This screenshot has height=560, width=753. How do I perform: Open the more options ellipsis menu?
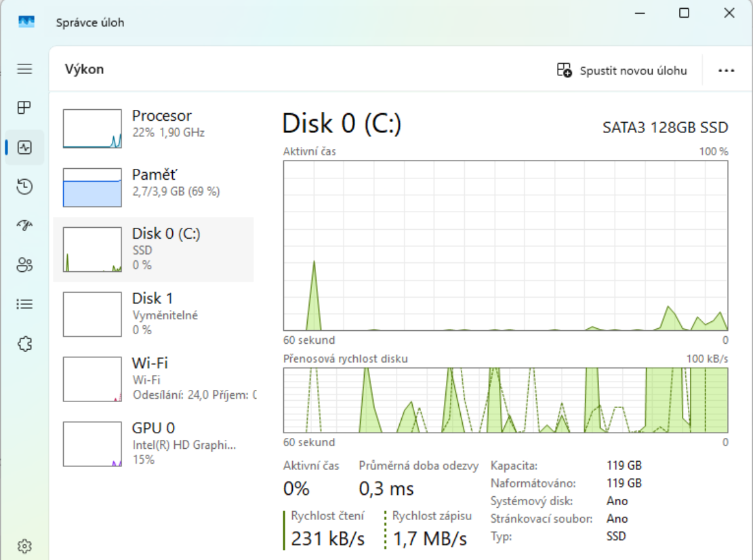[727, 70]
